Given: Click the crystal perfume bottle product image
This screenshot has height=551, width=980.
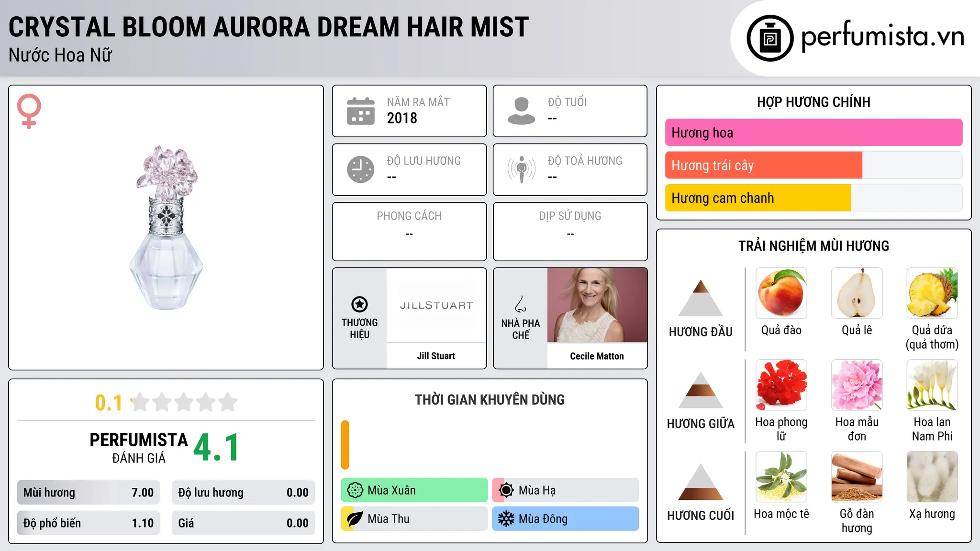Looking at the screenshot, I should tap(166, 227).
